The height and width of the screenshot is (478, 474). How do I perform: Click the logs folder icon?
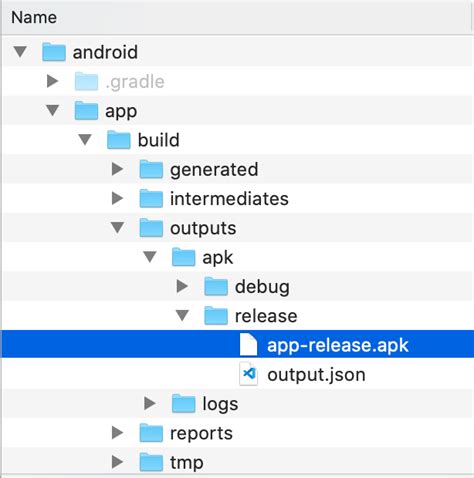point(183,404)
